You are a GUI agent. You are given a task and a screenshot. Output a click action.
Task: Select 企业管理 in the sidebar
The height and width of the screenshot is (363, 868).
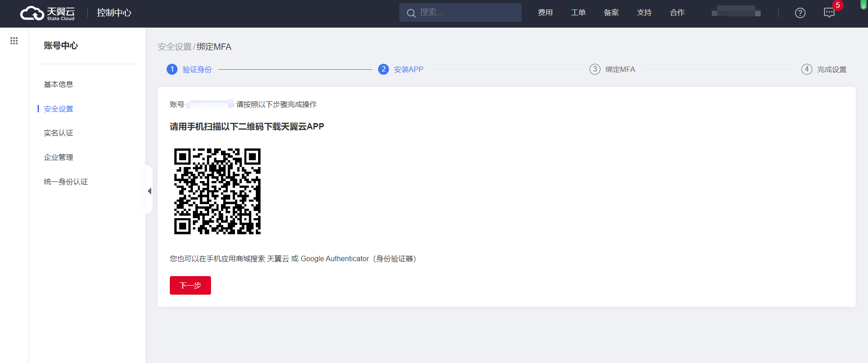(58, 157)
